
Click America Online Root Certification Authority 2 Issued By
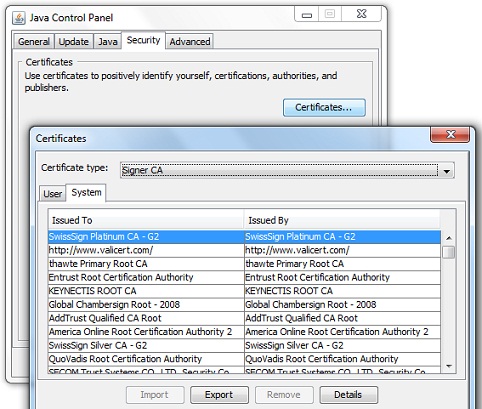342,332
